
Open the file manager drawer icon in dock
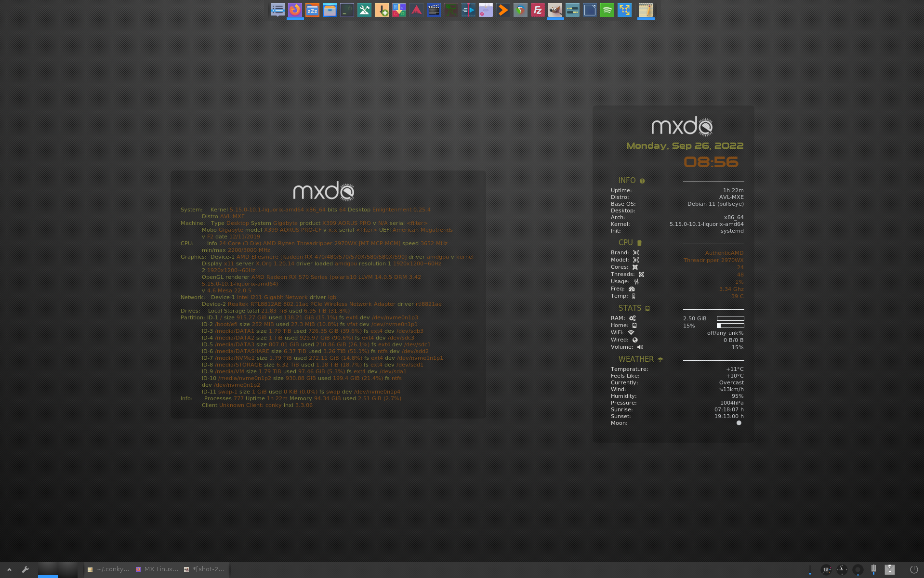330,10
